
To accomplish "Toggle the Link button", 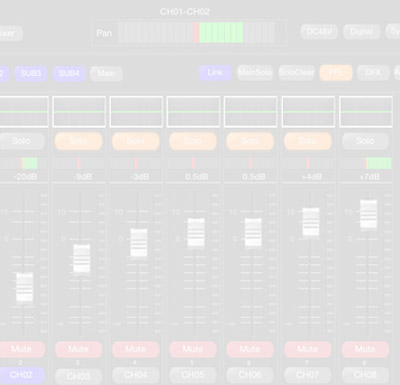I will (215, 73).
